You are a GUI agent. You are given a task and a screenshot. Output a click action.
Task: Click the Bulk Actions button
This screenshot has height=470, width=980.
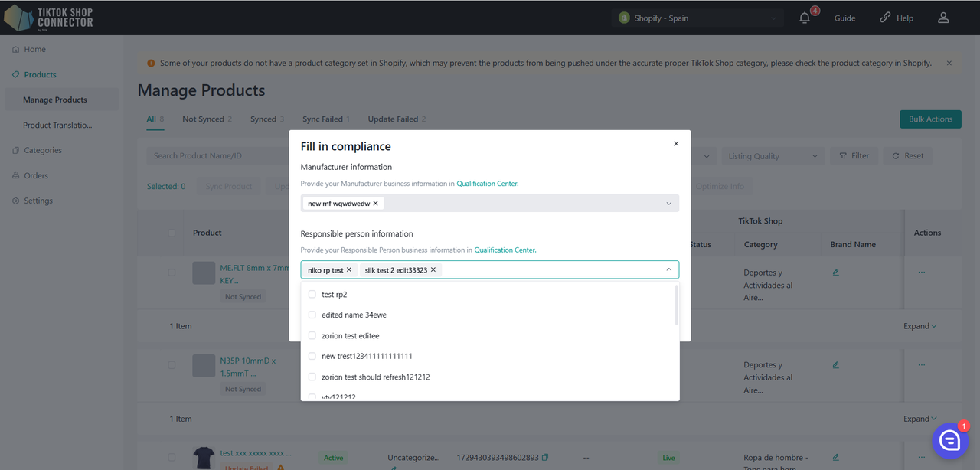930,119
